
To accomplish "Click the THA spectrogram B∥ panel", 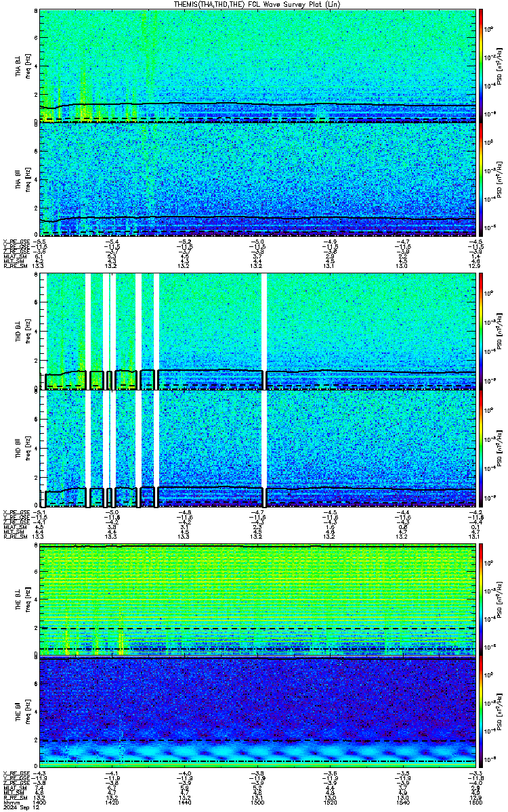I will click(257, 179).
